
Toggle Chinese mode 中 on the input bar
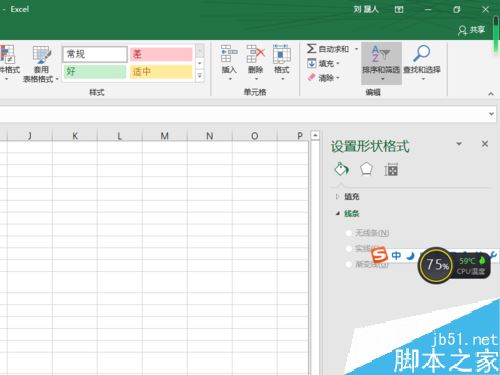coord(396,256)
